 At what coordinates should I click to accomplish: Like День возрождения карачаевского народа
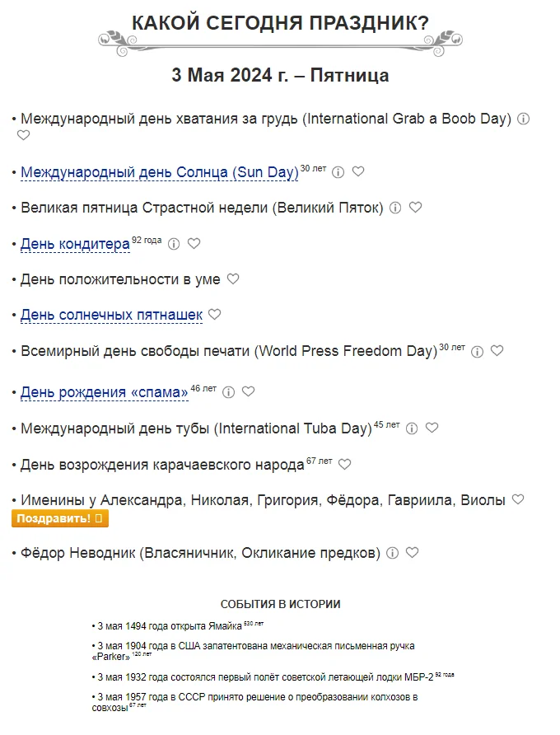344,465
